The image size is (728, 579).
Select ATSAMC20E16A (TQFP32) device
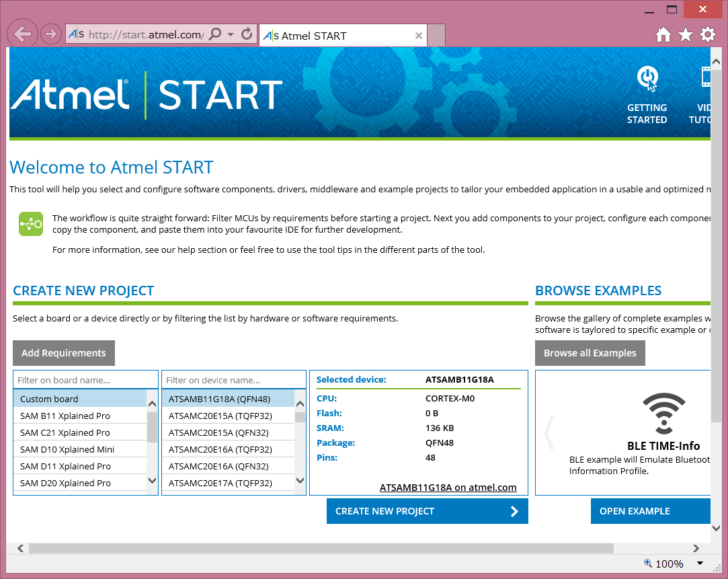tap(228, 449)
